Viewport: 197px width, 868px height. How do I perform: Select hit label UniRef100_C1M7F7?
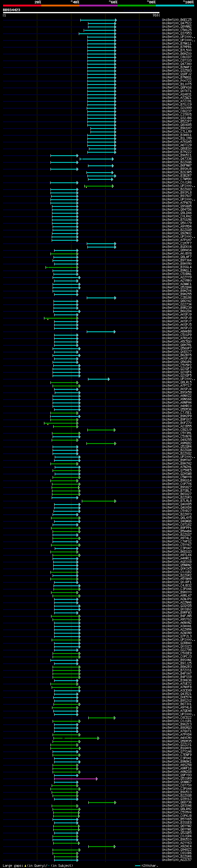click(x=177, y=243)
